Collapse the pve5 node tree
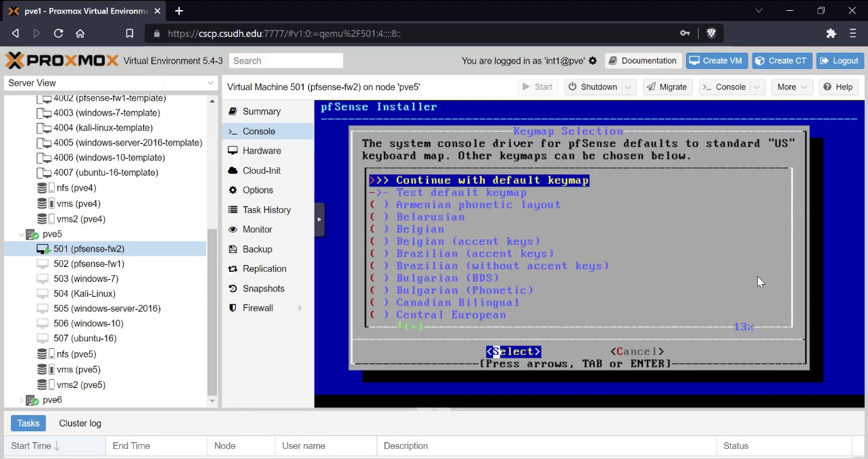 21,234
